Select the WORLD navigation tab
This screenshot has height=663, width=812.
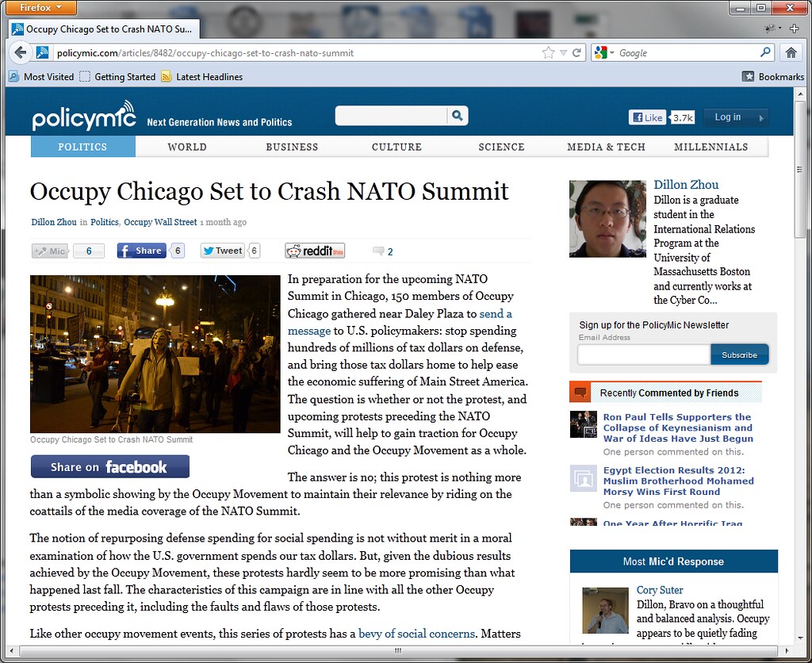pos(187,147)
